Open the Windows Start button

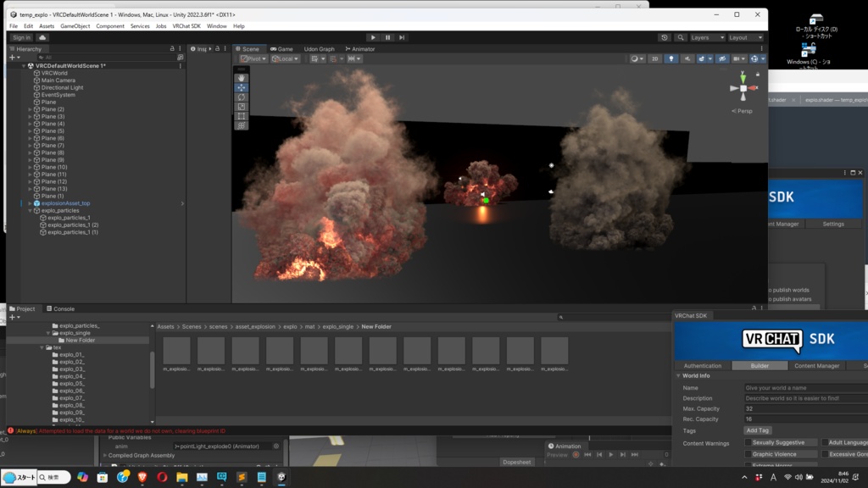point(19,477)
